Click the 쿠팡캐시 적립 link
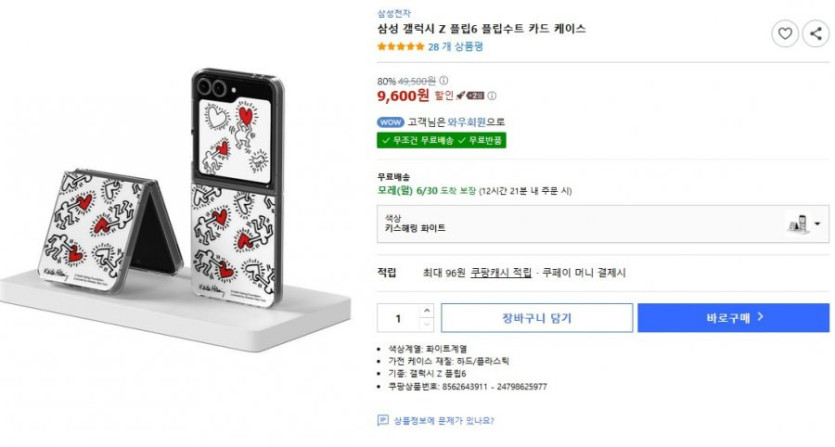This screenshot has height=447, width=835. pyautogui.click(x=501, y=272)
